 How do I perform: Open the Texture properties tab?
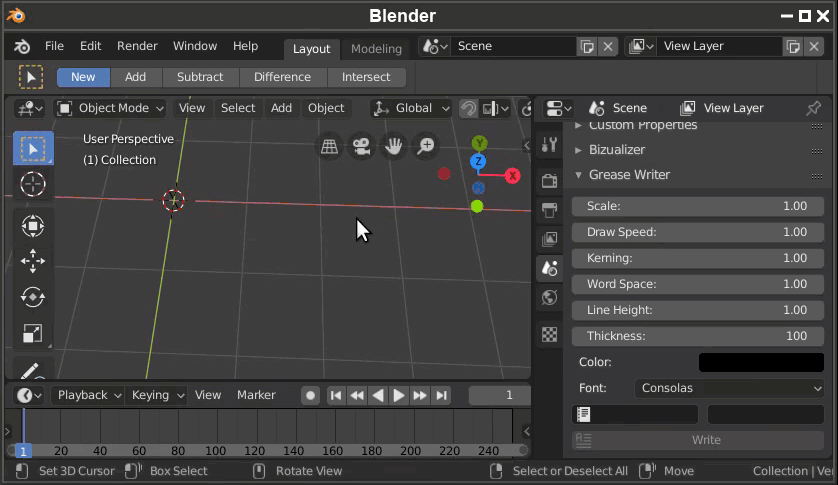(x=549, y=335)
